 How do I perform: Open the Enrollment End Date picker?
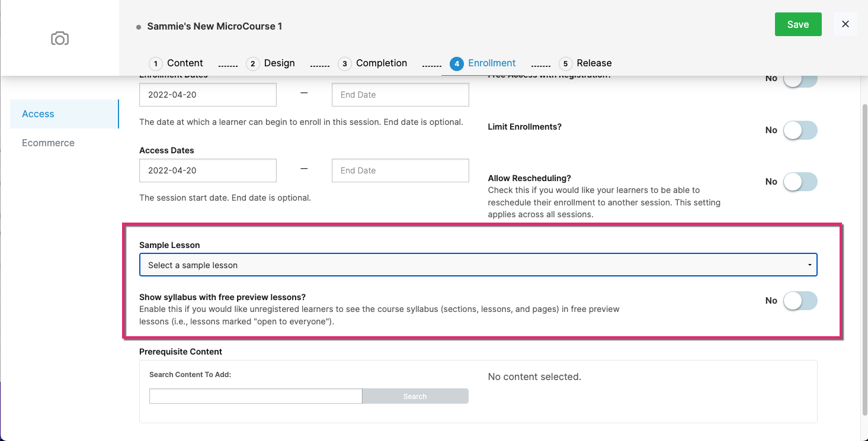[400, 95]
